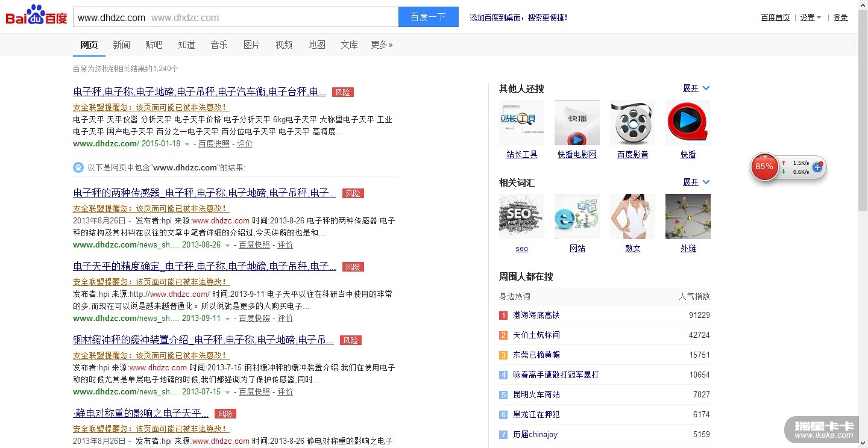Click the blue plus on speed widget
The height and width of the screenshot is (448, 868).
tap(817, 167)
